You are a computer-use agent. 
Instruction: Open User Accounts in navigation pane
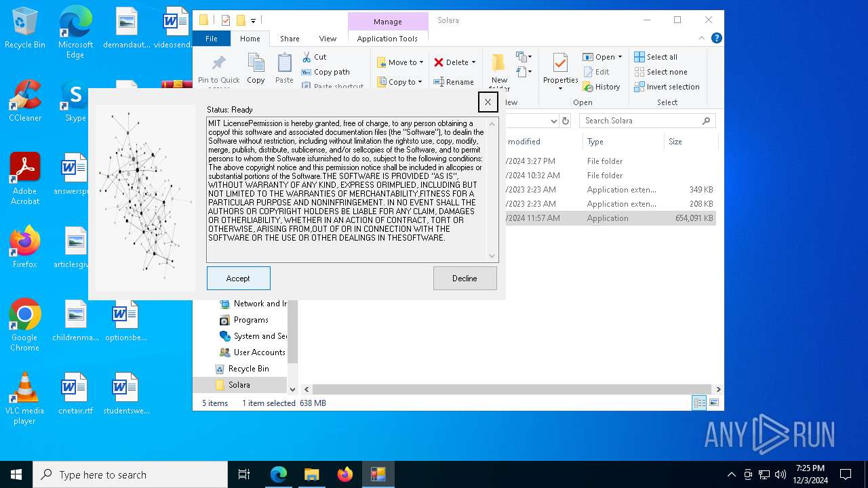252,352
